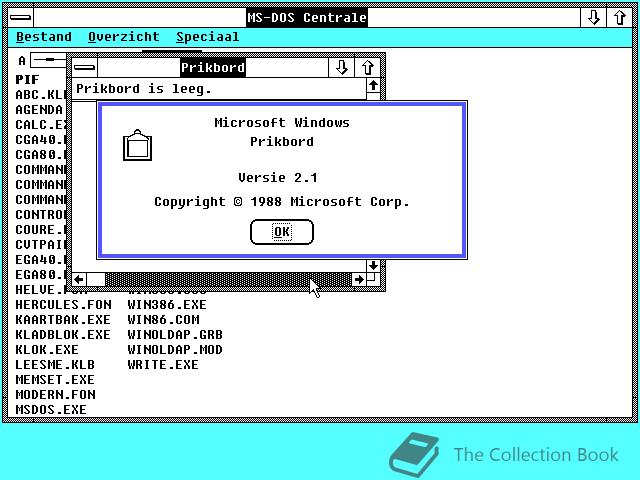This screenshot has height=480, width=640.
Task: Open the Prikbord window system menu box
Action: tap(84, 67)
